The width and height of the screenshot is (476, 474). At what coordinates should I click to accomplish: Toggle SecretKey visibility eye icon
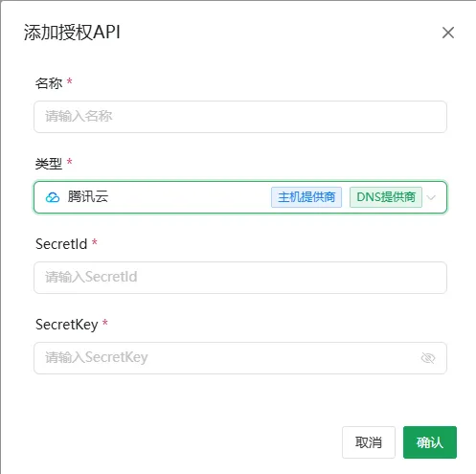[x=428, y=358]
